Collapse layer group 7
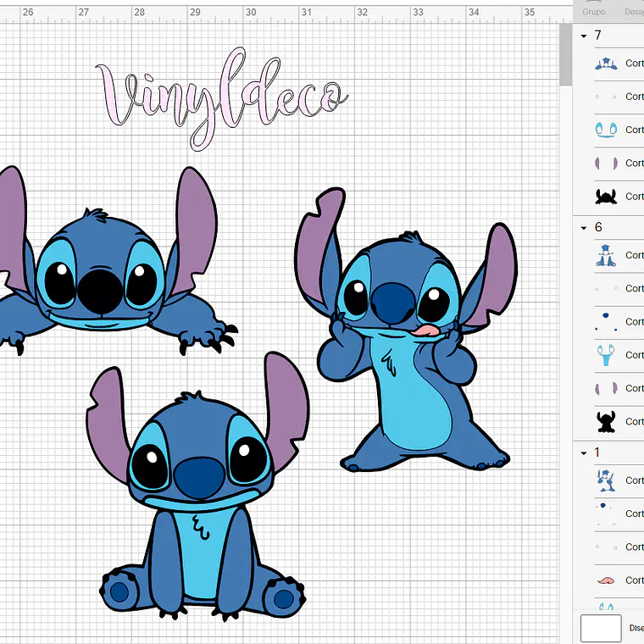This screenshot has height=644, width=644. point(584,36)
